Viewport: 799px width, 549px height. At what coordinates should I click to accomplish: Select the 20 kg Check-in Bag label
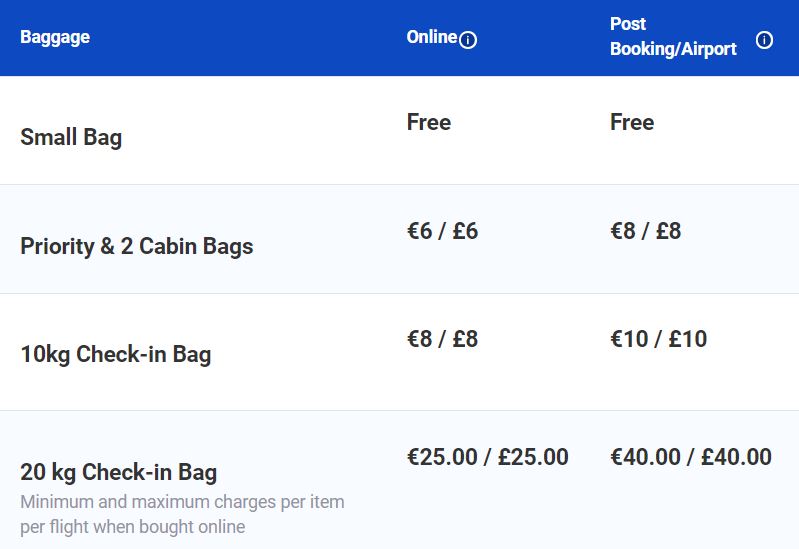click(119, 472)
